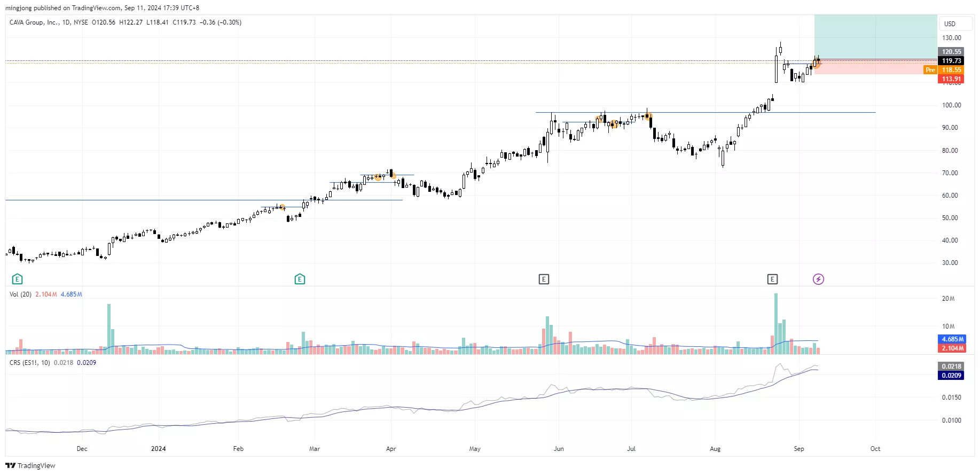Click the Feb label on the time axis
Screen dimensions: 980x475
pos(238,449)
